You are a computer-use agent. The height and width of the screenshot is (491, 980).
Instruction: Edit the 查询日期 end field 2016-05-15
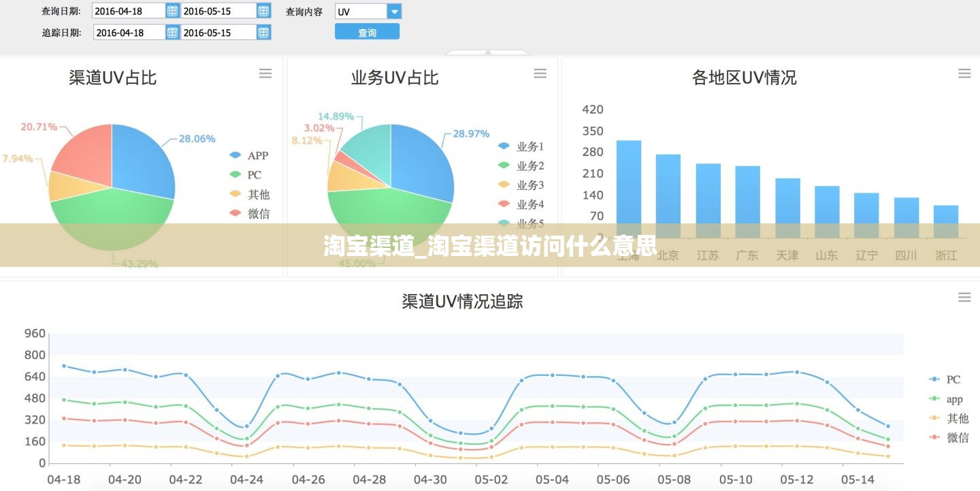click(218, 11)
